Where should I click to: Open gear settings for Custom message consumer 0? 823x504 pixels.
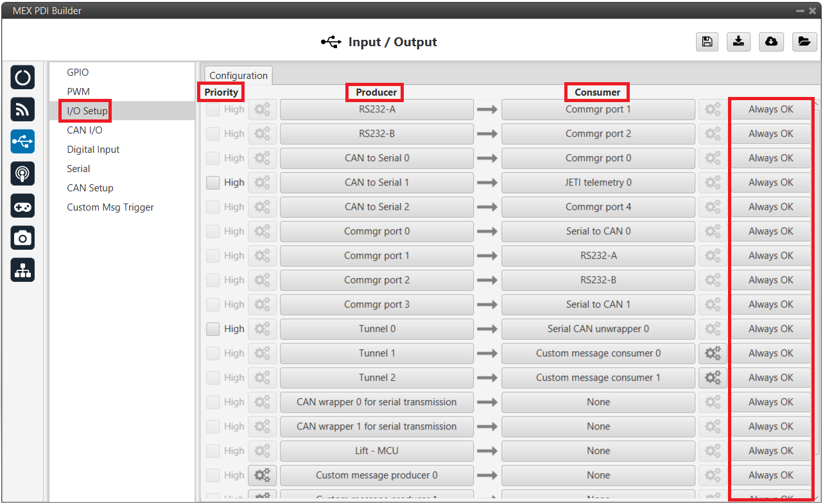[x=713, y=353]
